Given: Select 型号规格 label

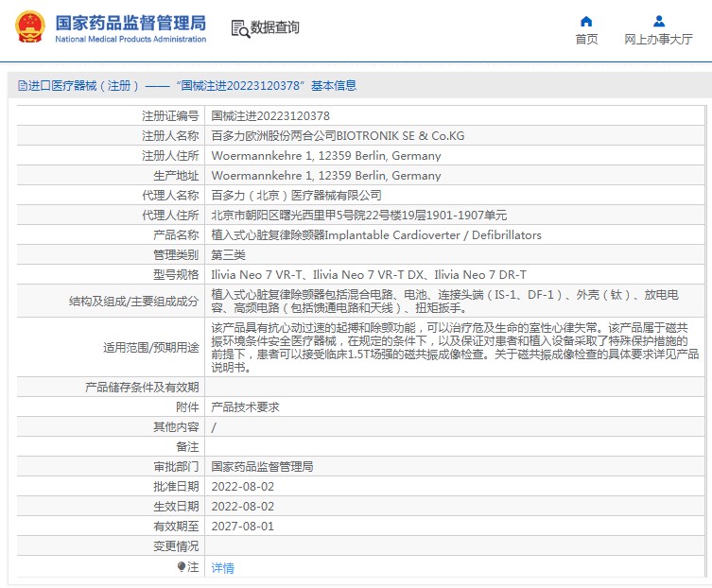Looking at the screenshot, I should coord(176,275).
